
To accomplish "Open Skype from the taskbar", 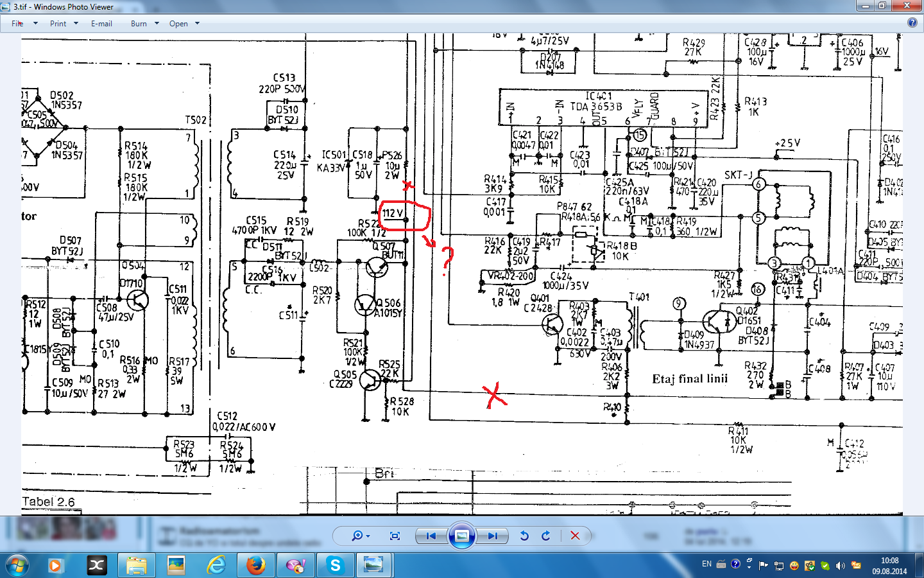I will tap(334, 565).
